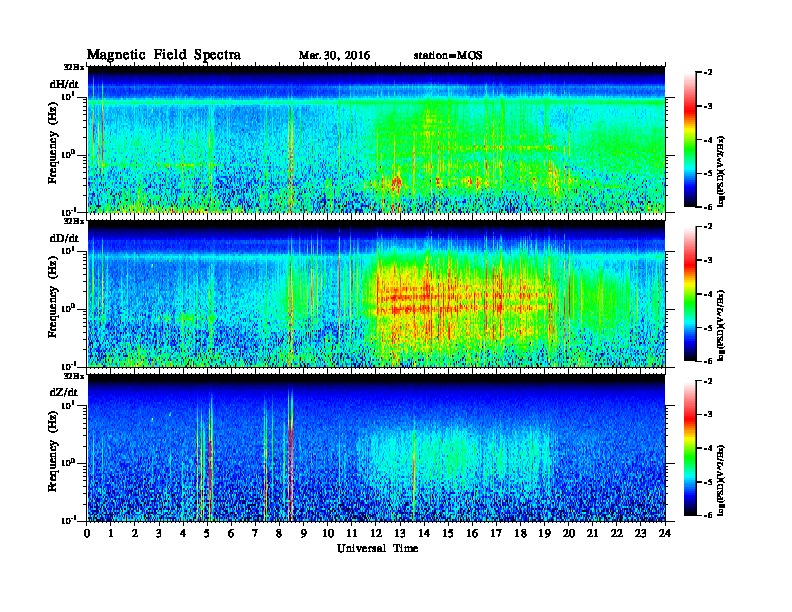
Task: Click the hour 4 tick label
Action: point(183,534)
